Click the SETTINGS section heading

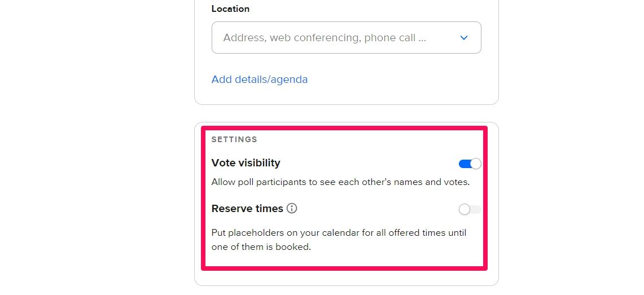[234, 139]
